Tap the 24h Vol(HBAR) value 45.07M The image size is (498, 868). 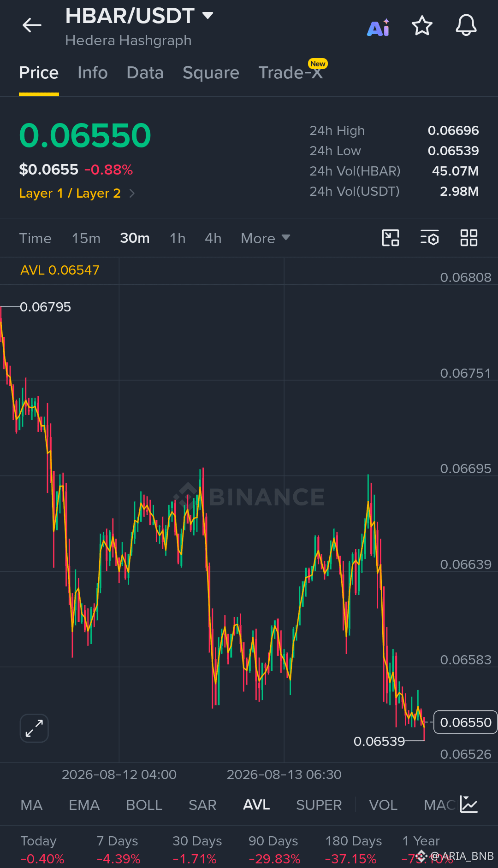[455, 171]
